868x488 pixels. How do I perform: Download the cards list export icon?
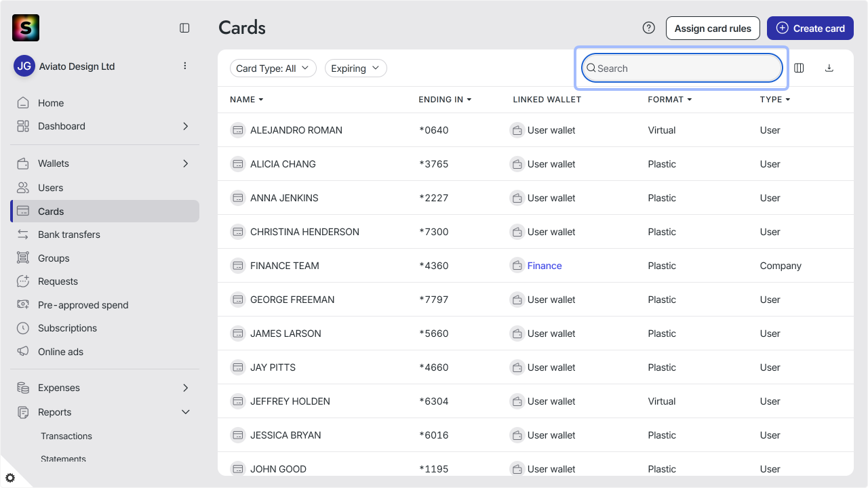(829, 68)
